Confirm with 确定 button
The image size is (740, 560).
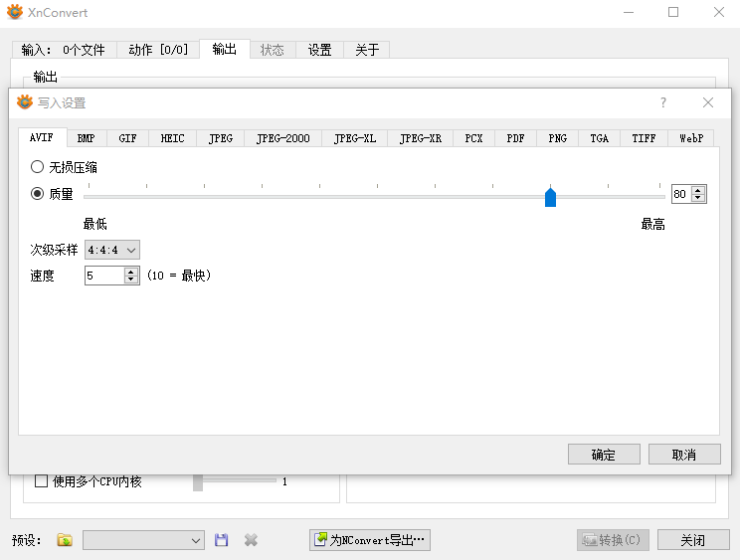tap(604, 455)
